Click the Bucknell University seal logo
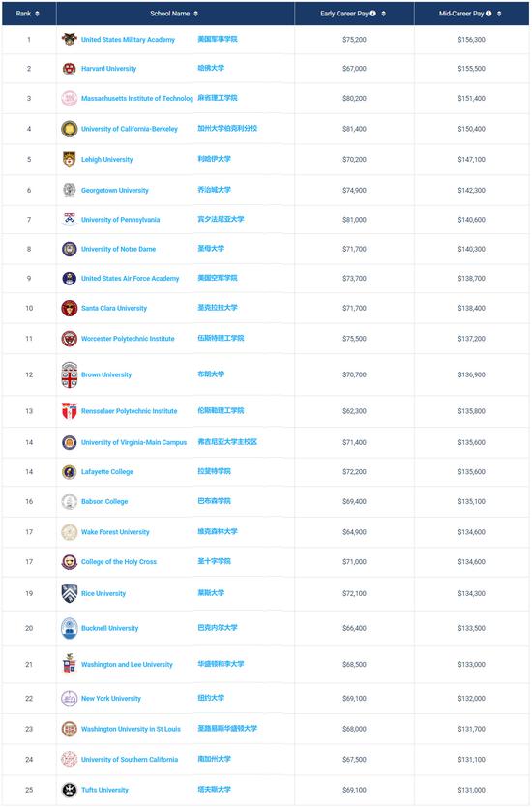 tap(69, 628)
